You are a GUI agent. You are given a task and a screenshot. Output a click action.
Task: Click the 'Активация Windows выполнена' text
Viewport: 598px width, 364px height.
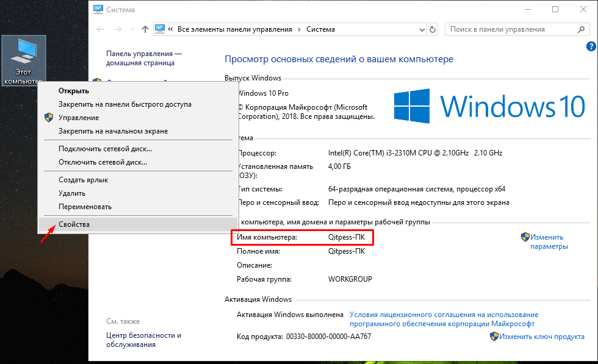290,315
